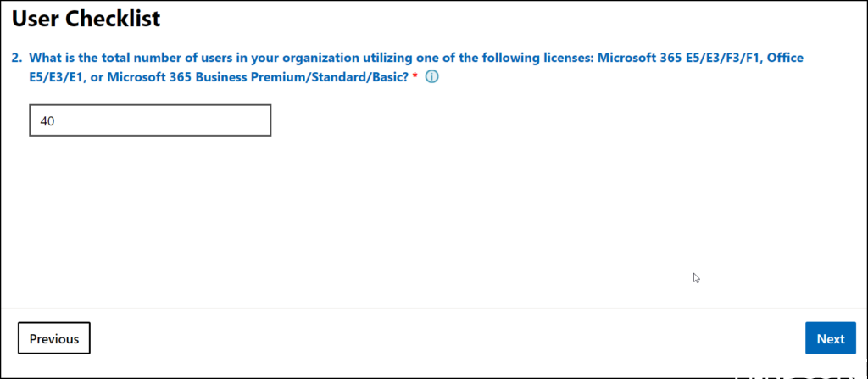868x379 pixels.
Task: Click the words "What is the total number"
Action: 97,59
